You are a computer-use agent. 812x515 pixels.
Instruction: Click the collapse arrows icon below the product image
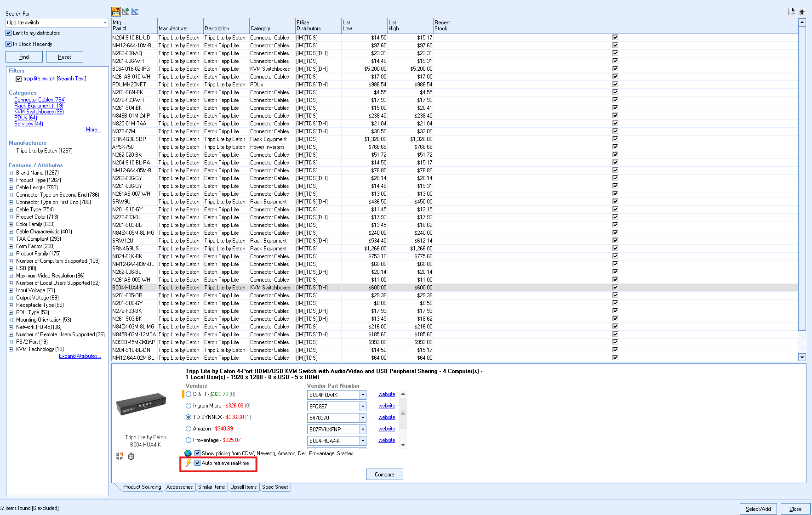point(120,456)
